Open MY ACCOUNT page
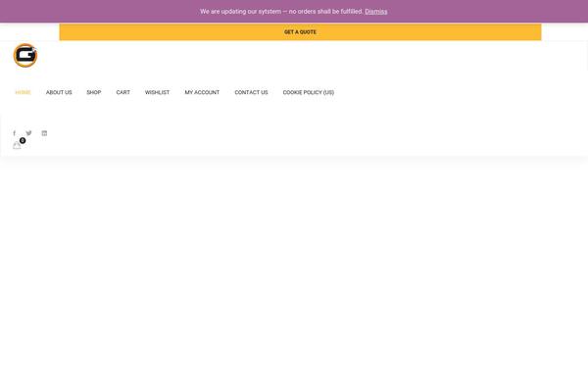This screenshot has height=392, width=588. click(202, 92)
